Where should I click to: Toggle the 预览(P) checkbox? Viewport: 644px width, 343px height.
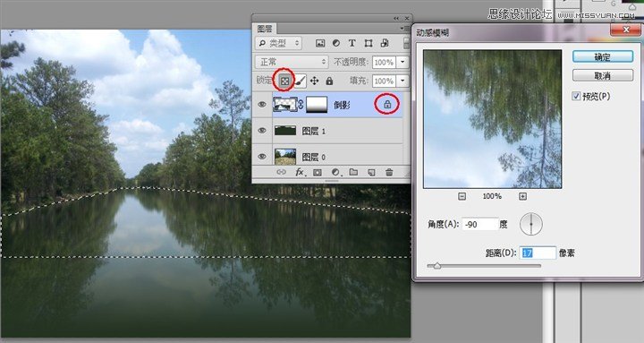coord(576,96)
